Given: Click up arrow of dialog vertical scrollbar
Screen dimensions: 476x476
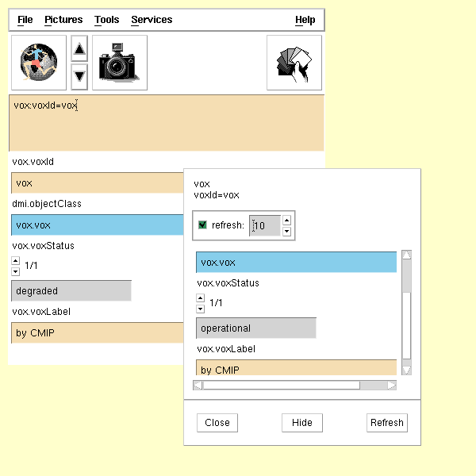Looking at the screenshot, I should 407,255.
